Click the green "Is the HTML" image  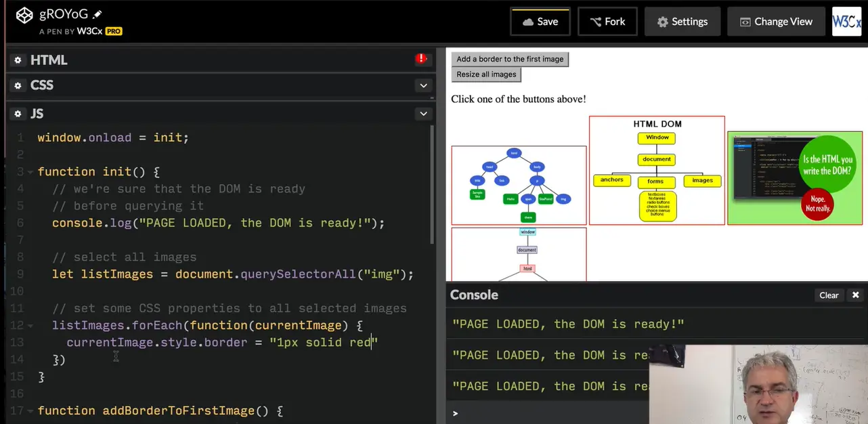coord(795,177)
